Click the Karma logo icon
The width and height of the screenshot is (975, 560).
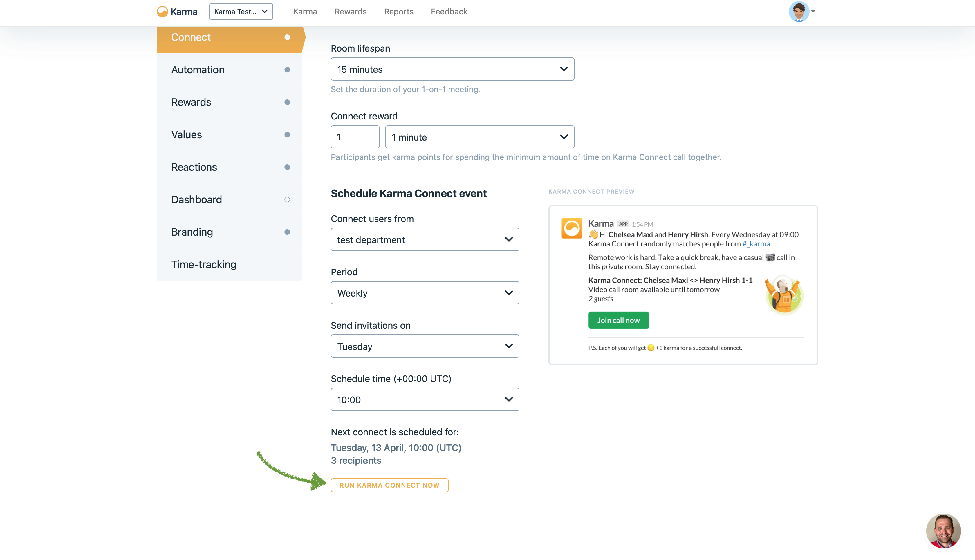[x=162, y=12]
